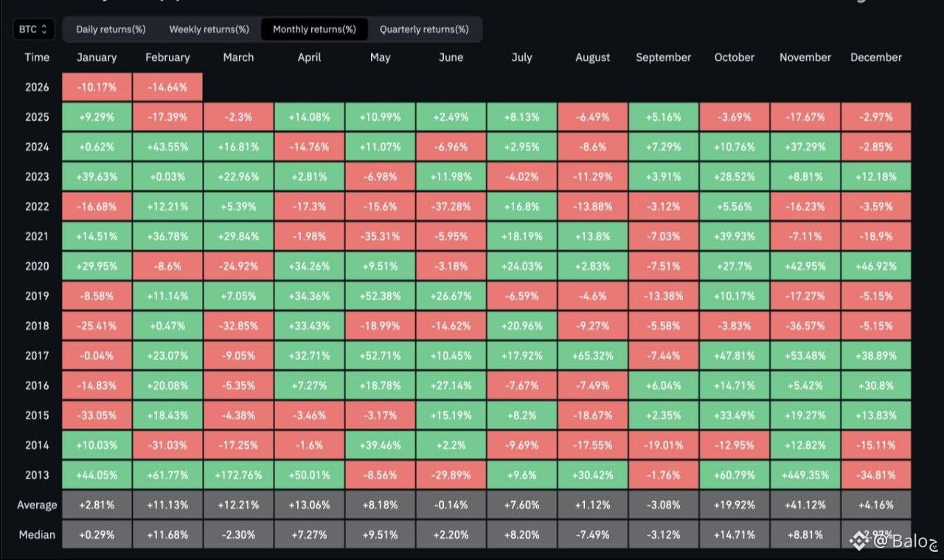Click the -35.31% May 2021 cell
944x560 pixels.
(380, 237)
